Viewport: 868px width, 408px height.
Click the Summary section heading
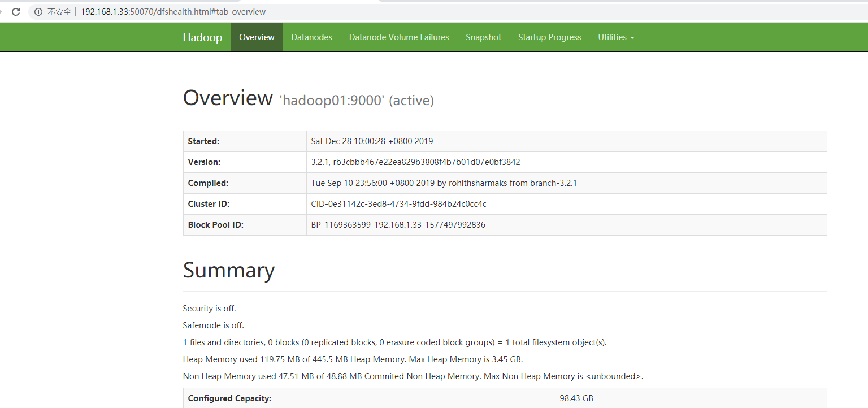[229, 271]
